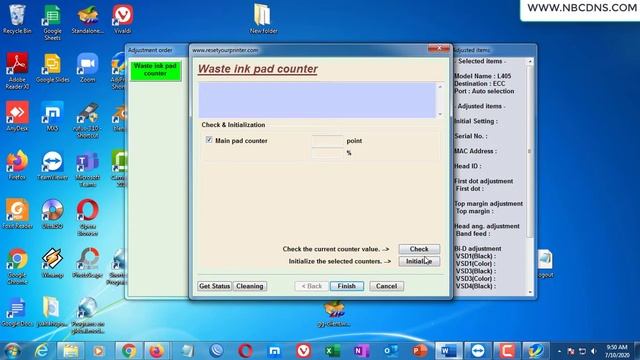The height and width of the screenshot is (360, 640).
Task: Launch Winamp desktop shortcut
Action: [52, 263]
